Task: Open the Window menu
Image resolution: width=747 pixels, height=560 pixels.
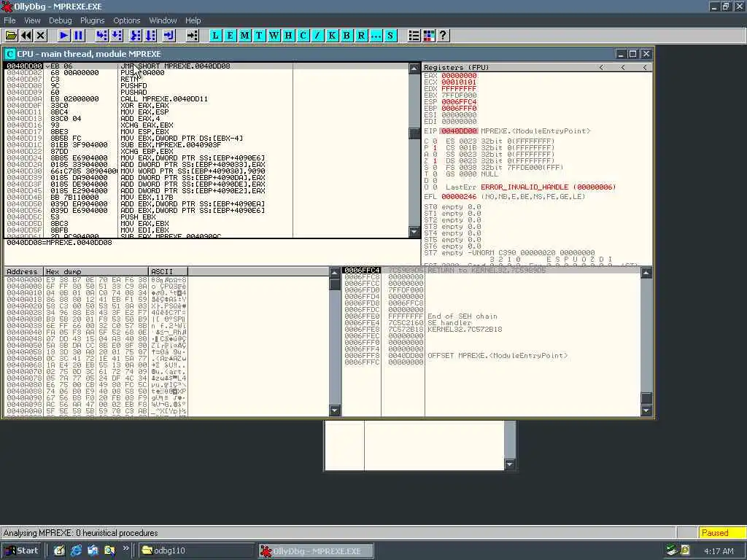Action: 163,20
